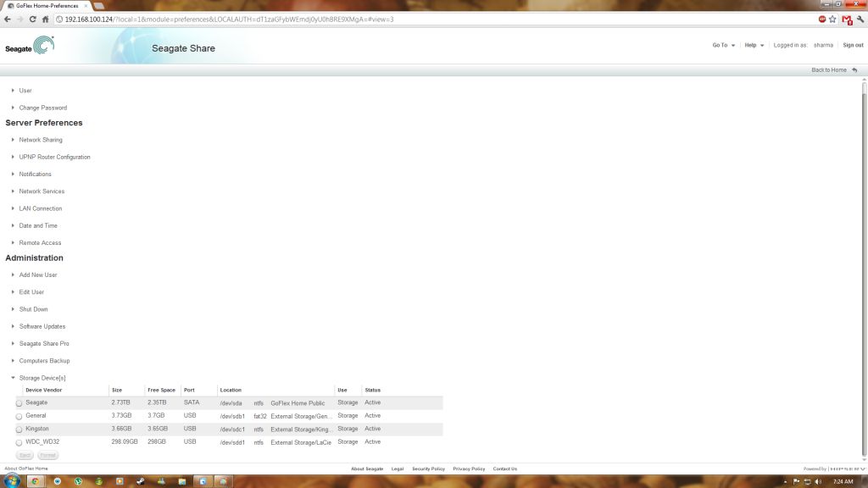Image resolution: width=868 pixels, height=488 pixels.
Task: Expand the Change Password section
Action: coord(42,108)
